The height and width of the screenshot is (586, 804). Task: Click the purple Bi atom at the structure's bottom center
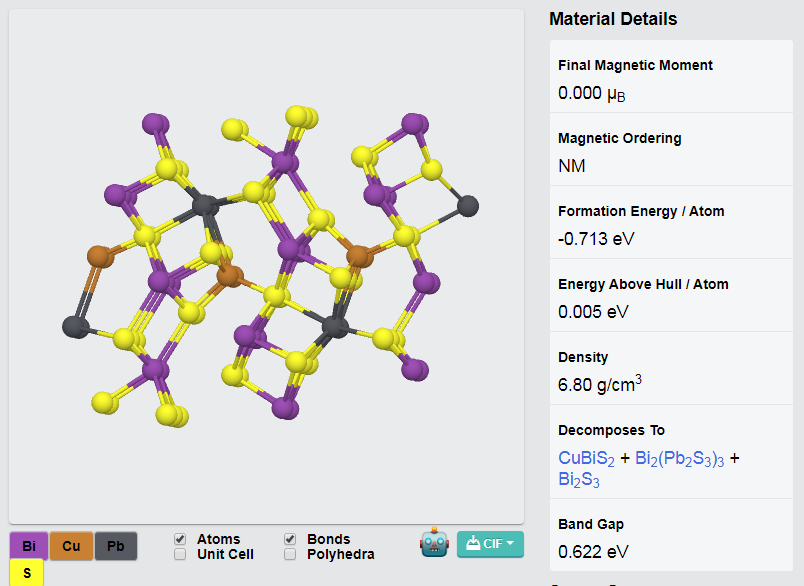[x=285, y=409]
